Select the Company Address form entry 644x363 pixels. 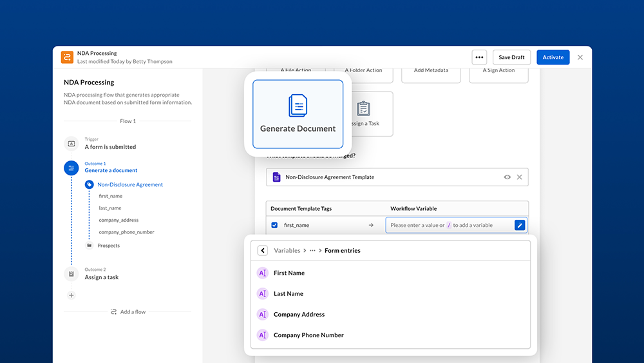(x=391, y=314)
